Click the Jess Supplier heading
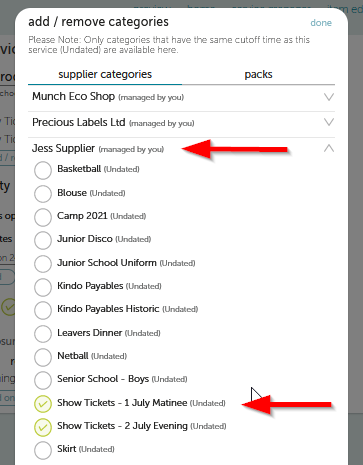The image size is (363, 465). coord(63,148)
